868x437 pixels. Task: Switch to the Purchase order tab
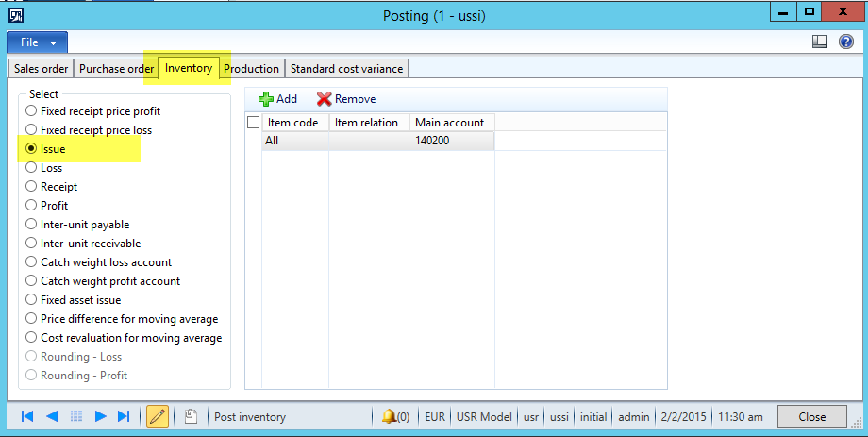116,69
